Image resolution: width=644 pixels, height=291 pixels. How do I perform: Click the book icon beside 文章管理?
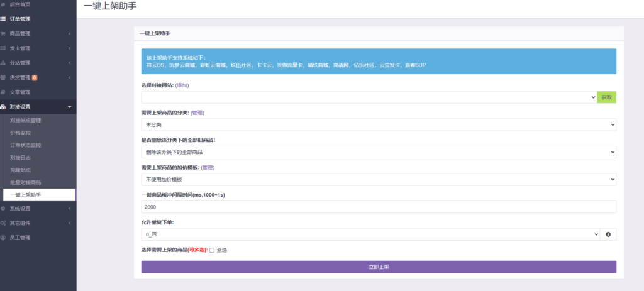[x=3, y=92]
